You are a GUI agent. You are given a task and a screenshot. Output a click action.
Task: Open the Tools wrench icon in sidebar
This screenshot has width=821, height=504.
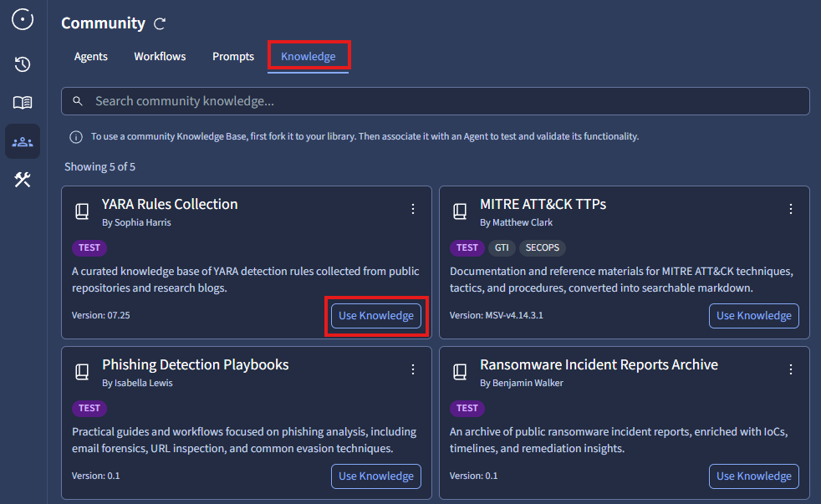point(23,180)
